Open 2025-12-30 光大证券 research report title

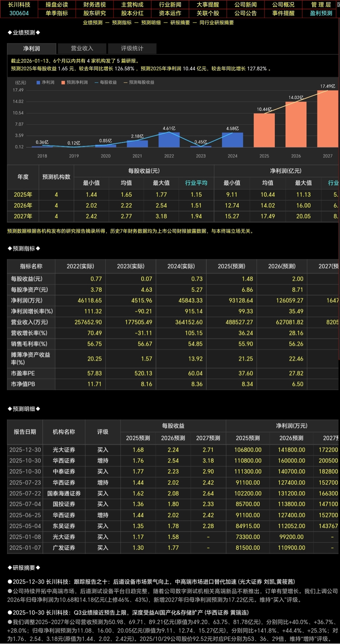[x=151, y=582]
